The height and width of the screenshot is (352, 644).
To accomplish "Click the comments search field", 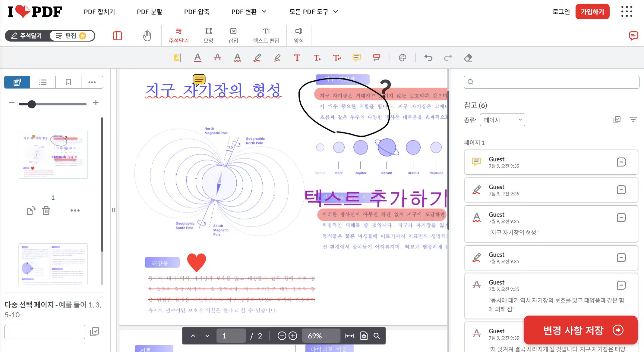I will pyautogui.click(x=551, y=82).
